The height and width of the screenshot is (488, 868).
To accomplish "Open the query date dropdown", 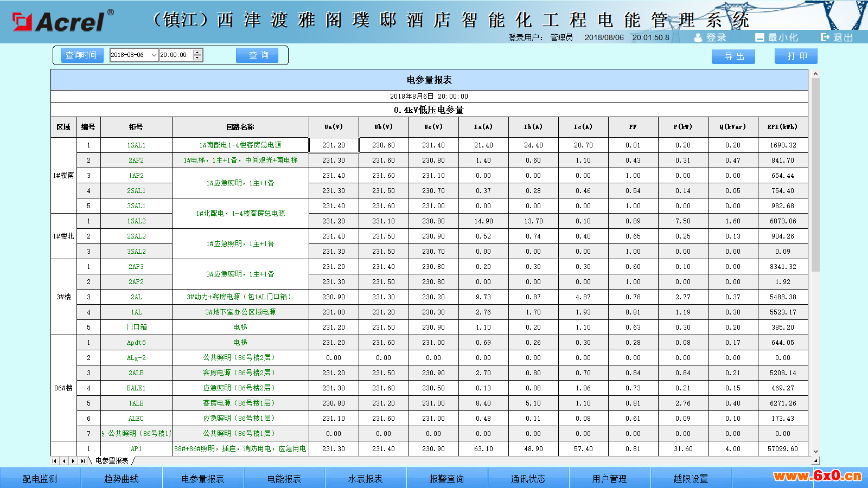I will click(x=154, y=55).
